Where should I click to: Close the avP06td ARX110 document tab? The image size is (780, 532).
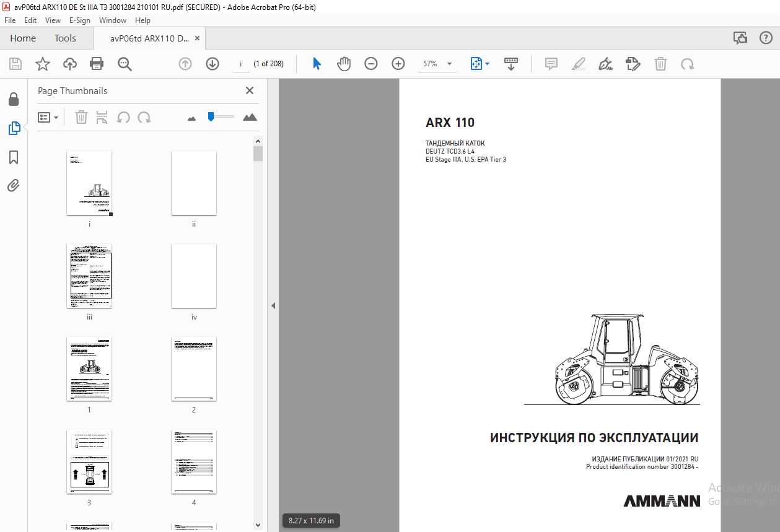click(198, 38)
